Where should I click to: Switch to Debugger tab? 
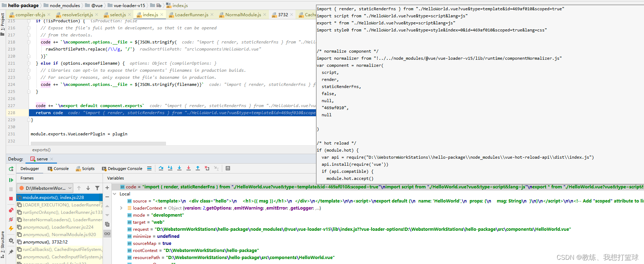tap(30, 169)
